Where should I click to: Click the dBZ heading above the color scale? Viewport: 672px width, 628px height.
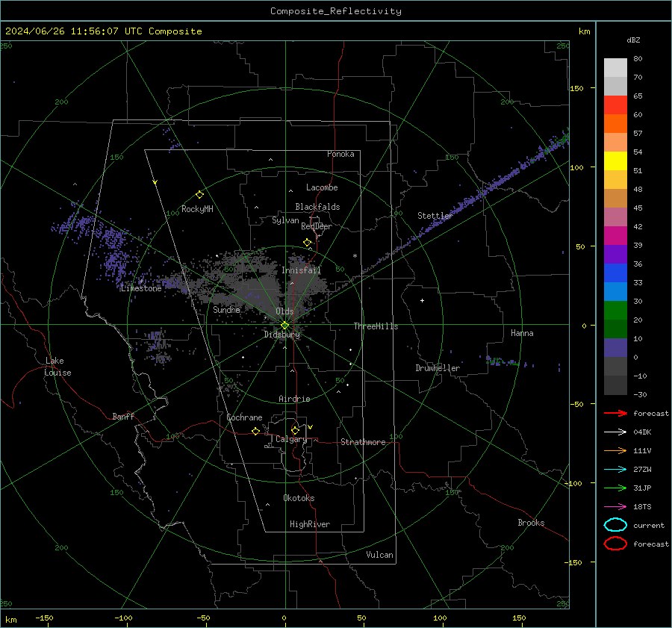coord(633,40)
